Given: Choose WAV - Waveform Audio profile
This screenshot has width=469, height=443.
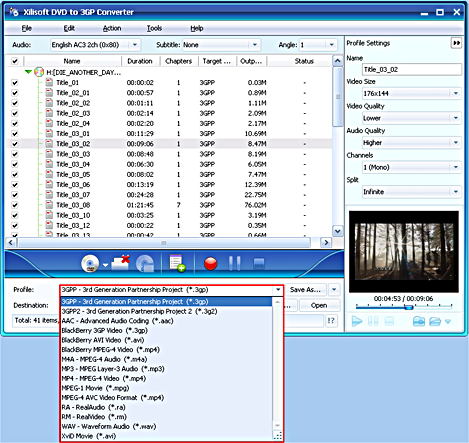Looking at the screenshot, I should pos(167,427).
